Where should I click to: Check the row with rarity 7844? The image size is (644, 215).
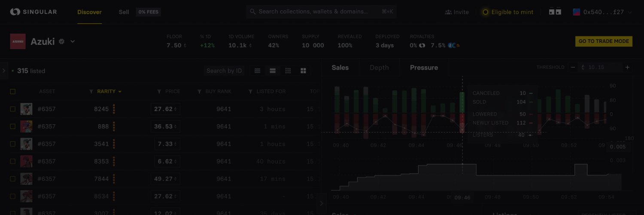point(13,179)
